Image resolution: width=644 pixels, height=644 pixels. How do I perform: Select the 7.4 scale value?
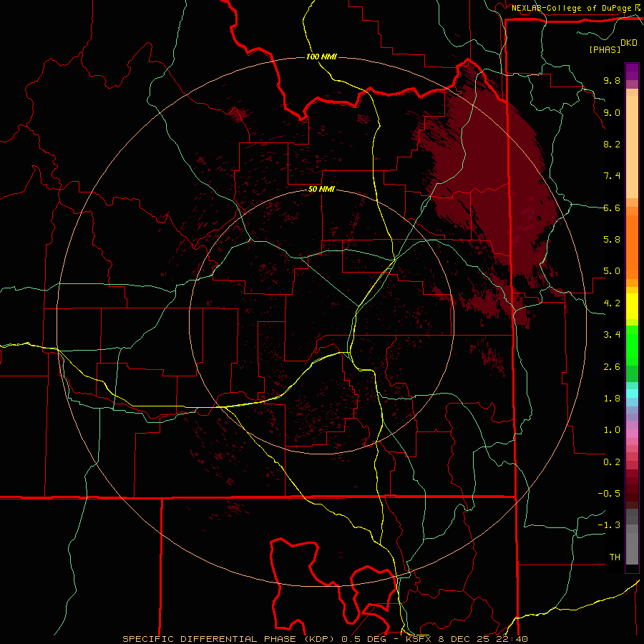612,176
